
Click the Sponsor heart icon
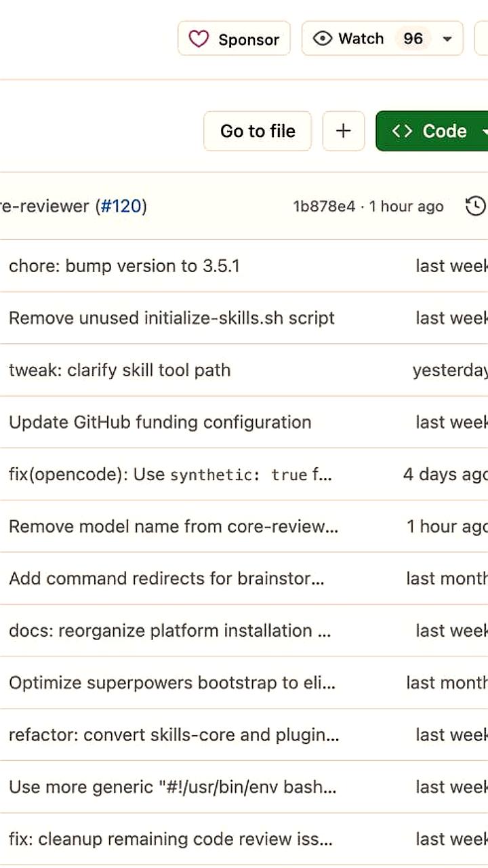199,39
